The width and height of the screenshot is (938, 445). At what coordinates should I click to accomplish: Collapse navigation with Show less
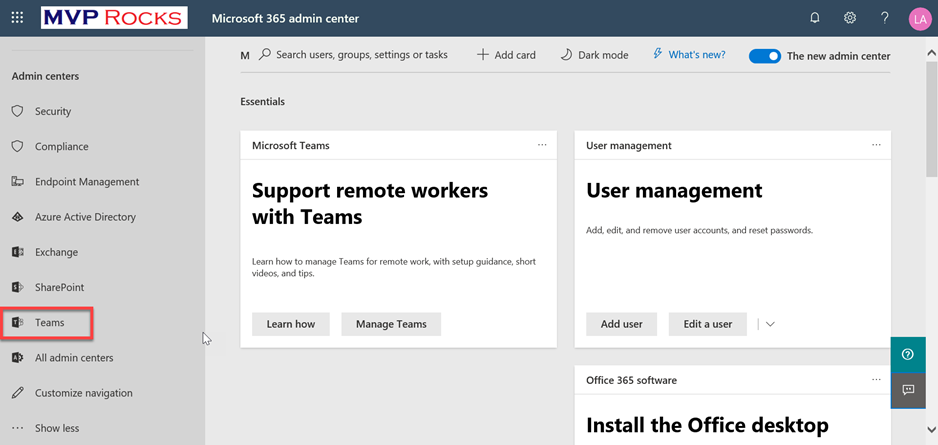(57, 428)
